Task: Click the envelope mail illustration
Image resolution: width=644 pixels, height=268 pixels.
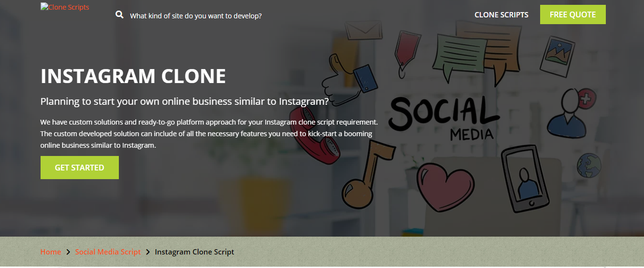Action: [x=363, y=29]
